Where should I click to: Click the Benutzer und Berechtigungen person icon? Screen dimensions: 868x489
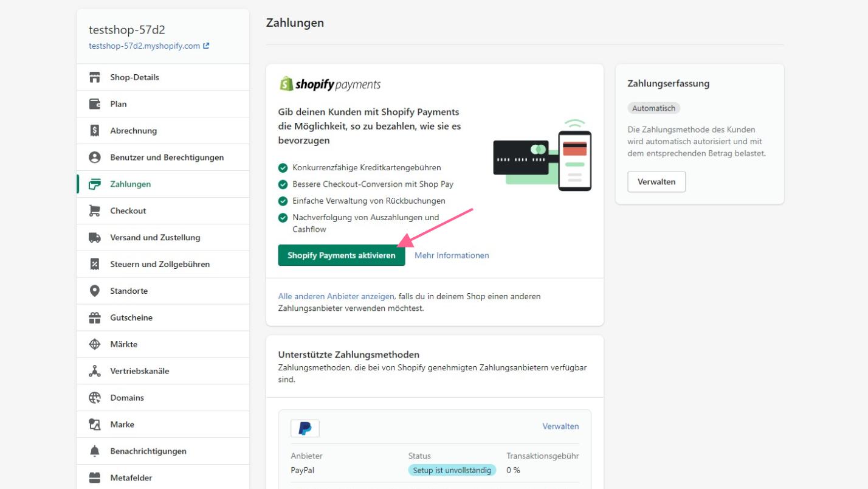point(94,158)
